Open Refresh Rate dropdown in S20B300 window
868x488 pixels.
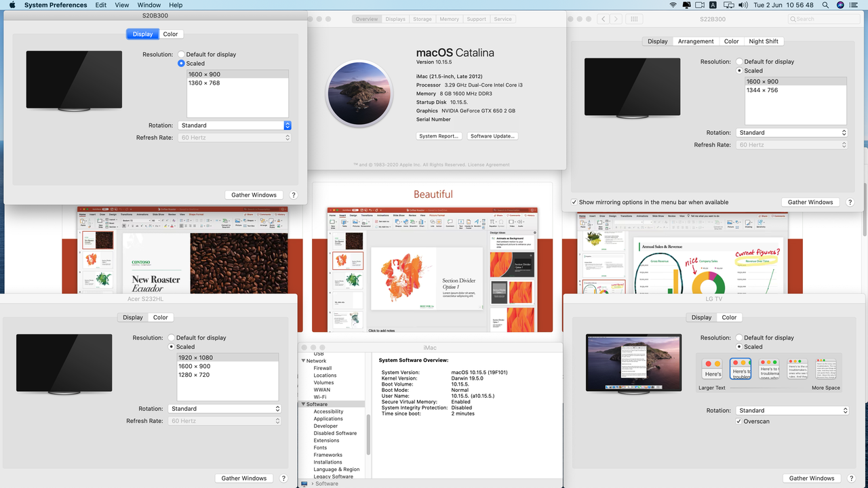(x=235, y=138)
